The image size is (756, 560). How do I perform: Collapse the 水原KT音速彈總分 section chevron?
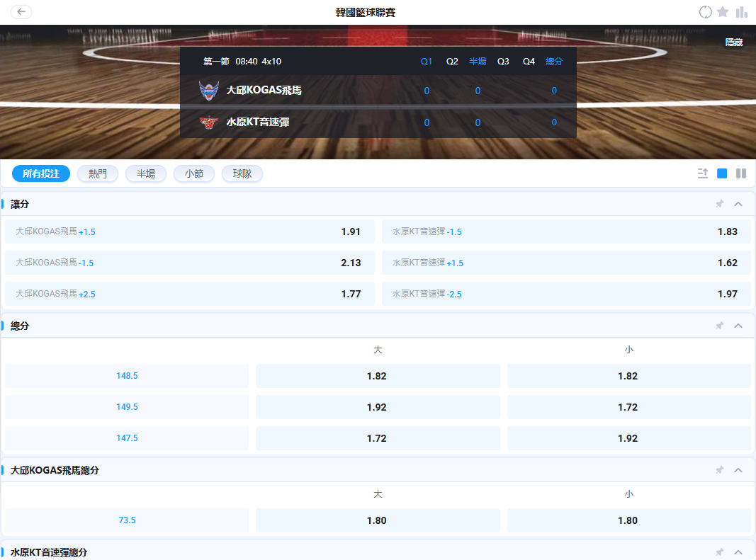[738, 552]
